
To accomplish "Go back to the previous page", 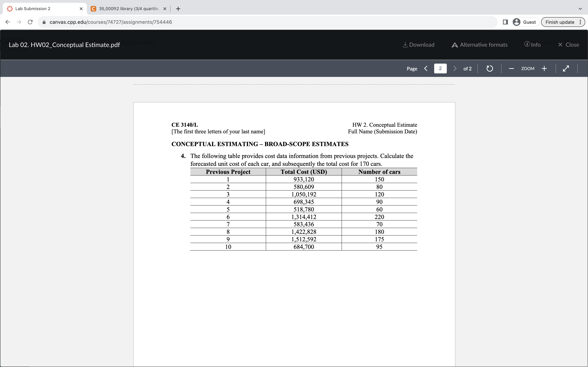I will 8,22.
